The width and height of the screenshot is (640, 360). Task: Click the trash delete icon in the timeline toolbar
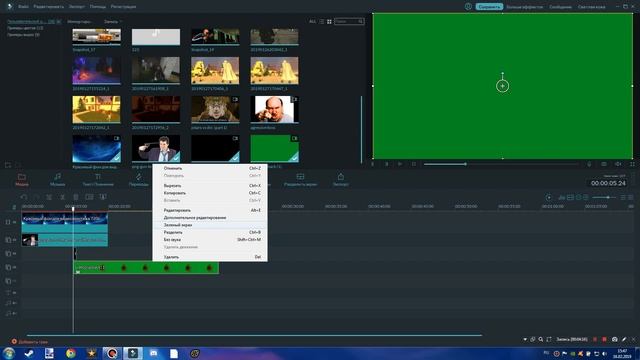(76, 197)
